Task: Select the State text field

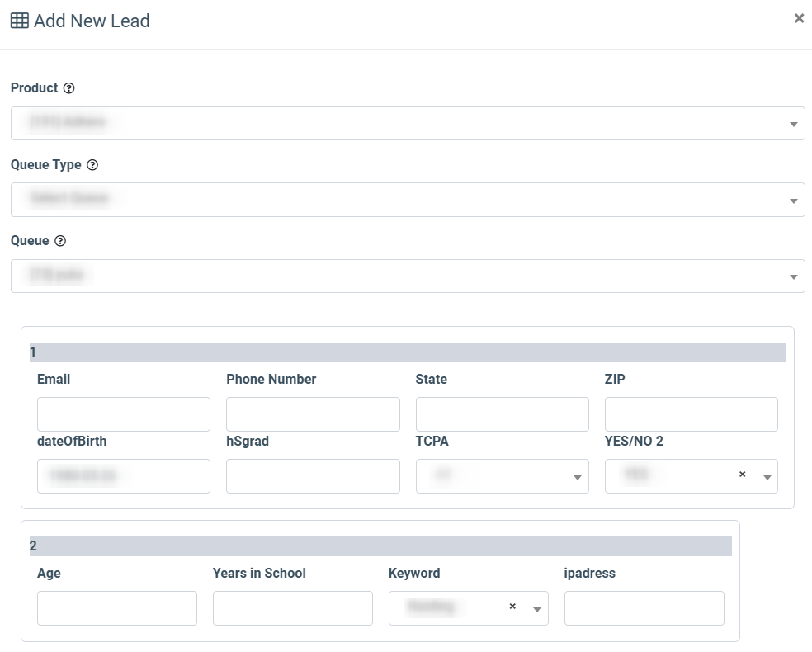Action: coord(502,414)
